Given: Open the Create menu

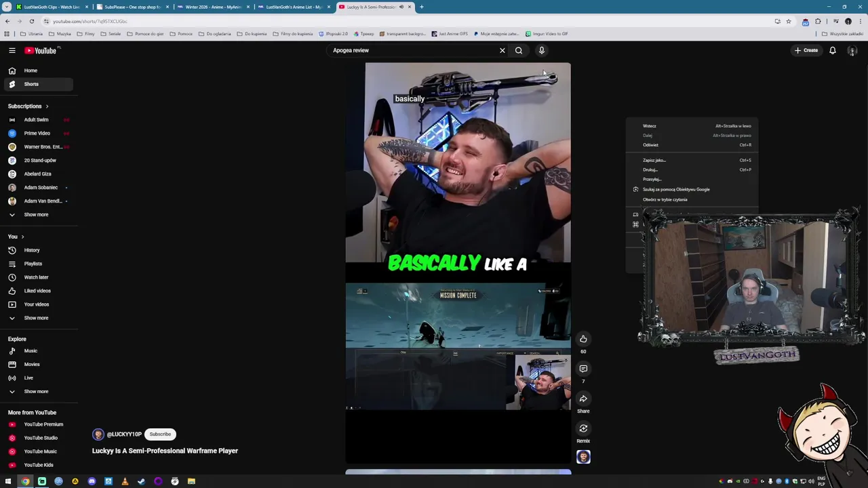Looking at the screenshot, I should (x=806, y=50).
